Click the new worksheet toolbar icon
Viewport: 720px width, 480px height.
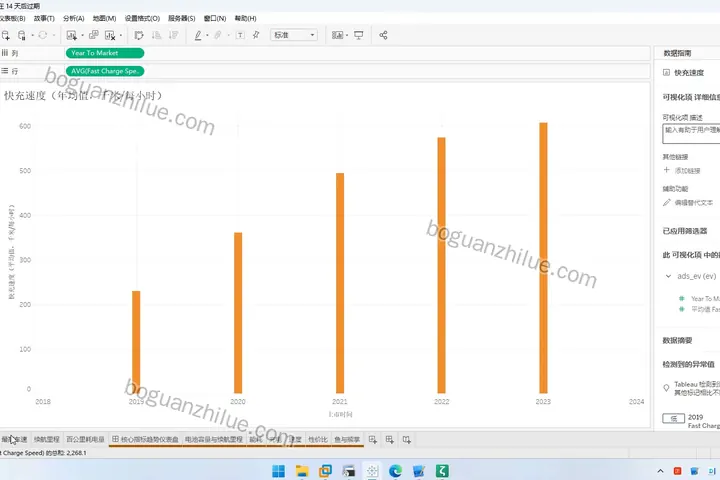[72, 35]
